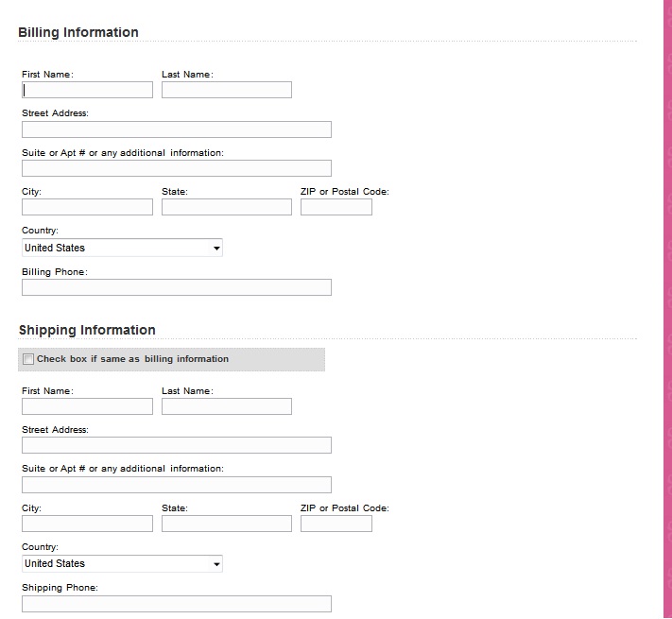Select the shipping City field
The width and height of the screenshot is (672, 619).
[87, 524]
